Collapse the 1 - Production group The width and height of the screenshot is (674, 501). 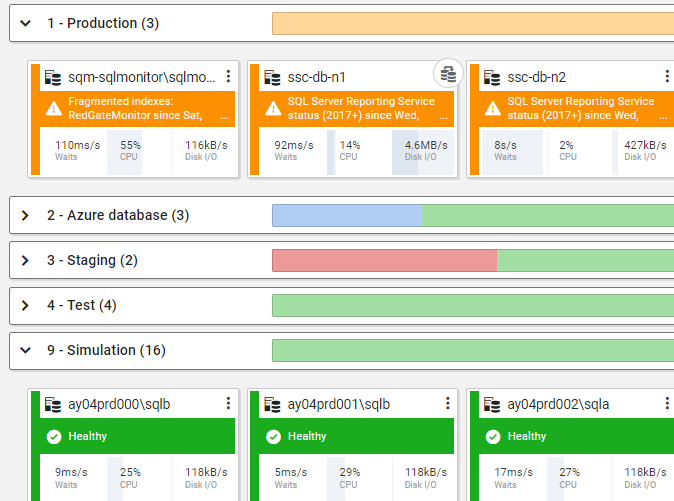(25, 23)
